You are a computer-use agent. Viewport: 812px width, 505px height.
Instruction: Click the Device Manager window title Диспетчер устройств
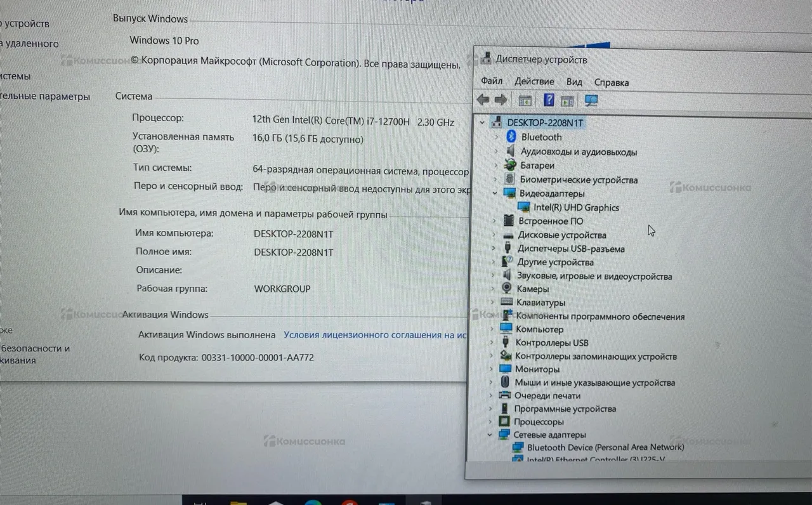tap(541, 60)
